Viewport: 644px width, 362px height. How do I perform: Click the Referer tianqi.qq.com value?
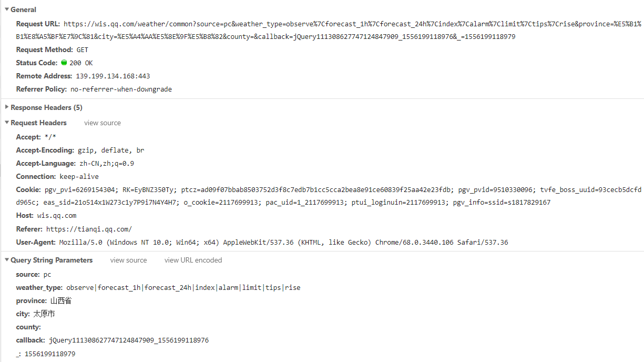(x=89, y=229)
